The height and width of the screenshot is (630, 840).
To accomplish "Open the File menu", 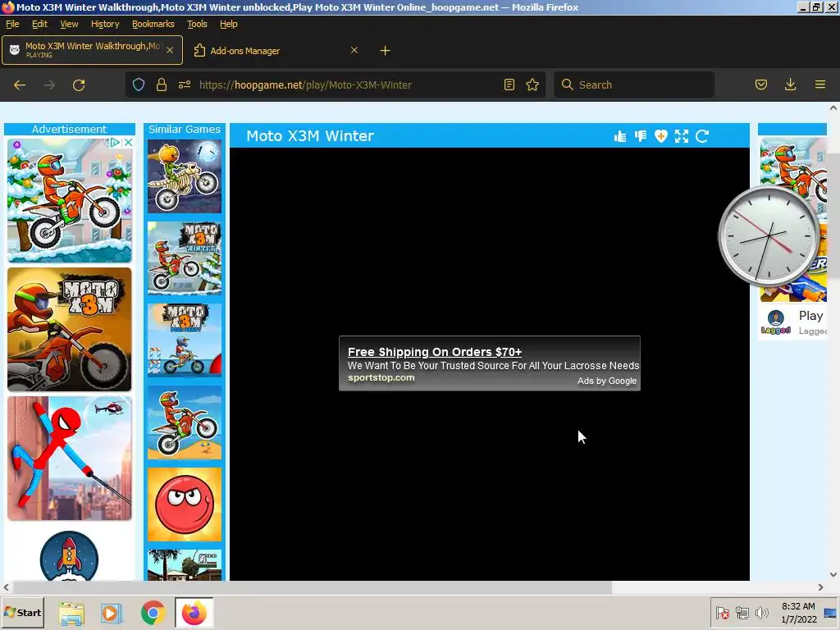I will point(12,24).
